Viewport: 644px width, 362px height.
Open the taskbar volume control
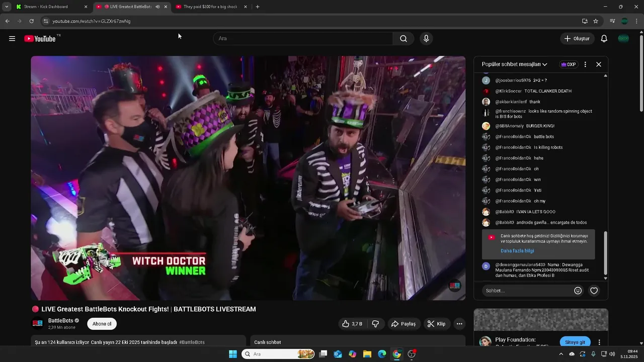(x=612, y=354)
